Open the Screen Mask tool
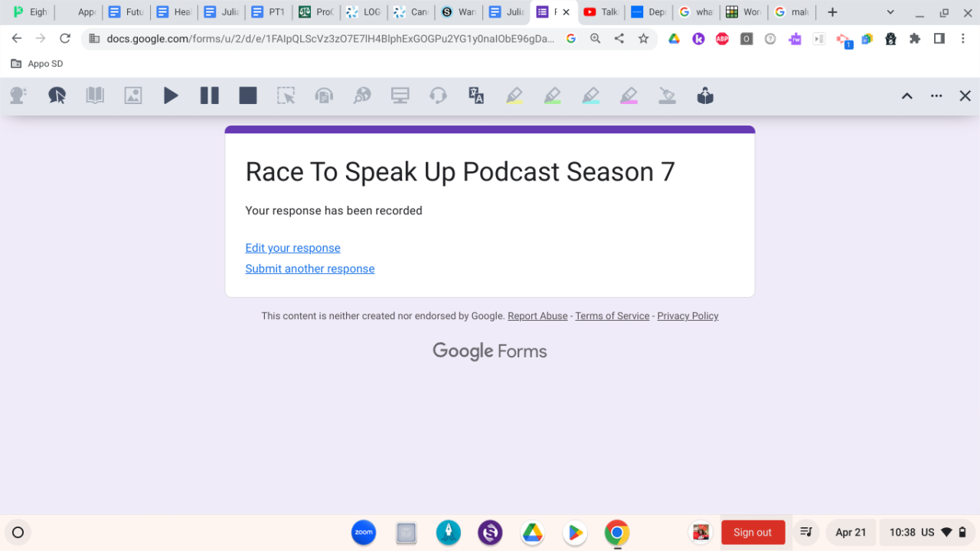The width and height of the screenshot is (980, 551). tap(400, 96)
